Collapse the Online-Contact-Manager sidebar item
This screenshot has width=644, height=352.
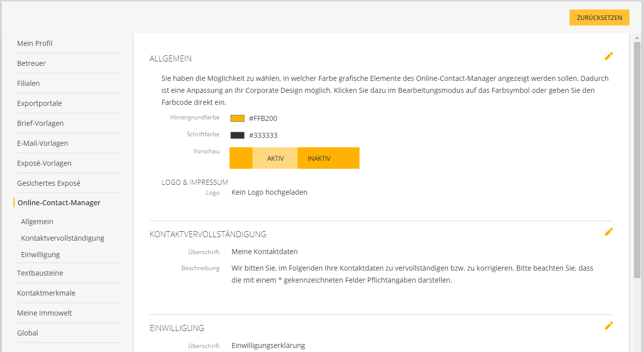59,203
